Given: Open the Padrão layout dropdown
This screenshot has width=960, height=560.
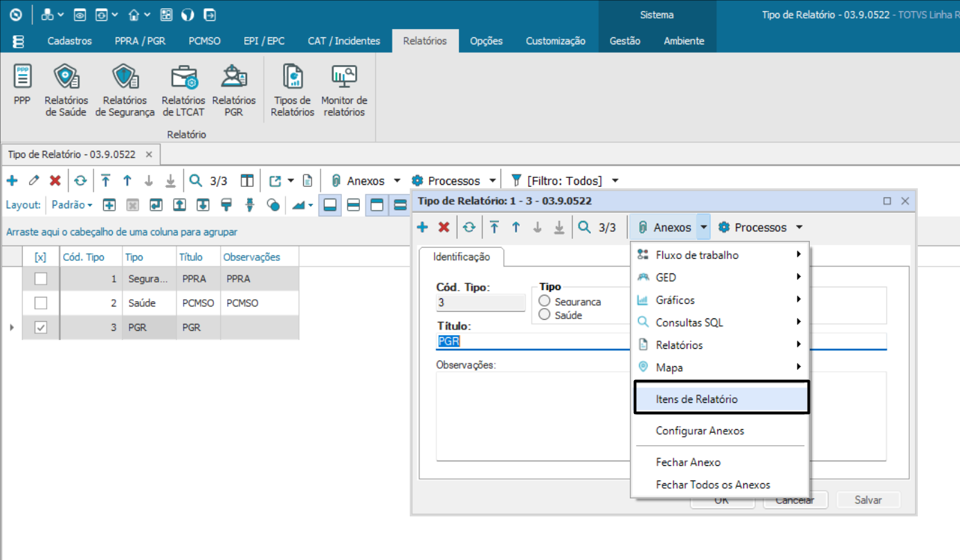Looking at the screenshot, I should point(72,205).
